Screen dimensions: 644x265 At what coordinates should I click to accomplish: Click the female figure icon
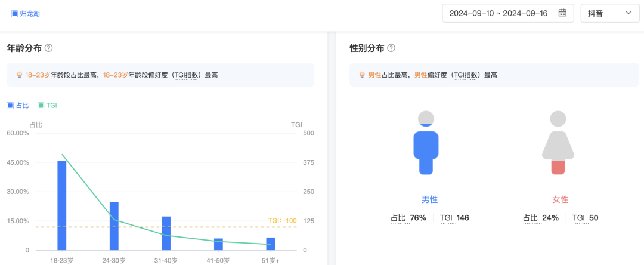[558, 143]
